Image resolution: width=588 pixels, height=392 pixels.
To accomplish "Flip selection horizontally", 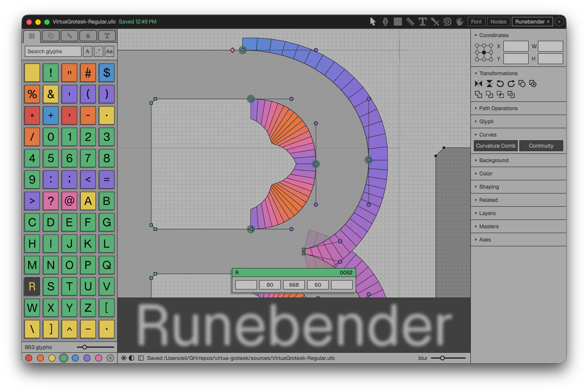I will [478, 84].
